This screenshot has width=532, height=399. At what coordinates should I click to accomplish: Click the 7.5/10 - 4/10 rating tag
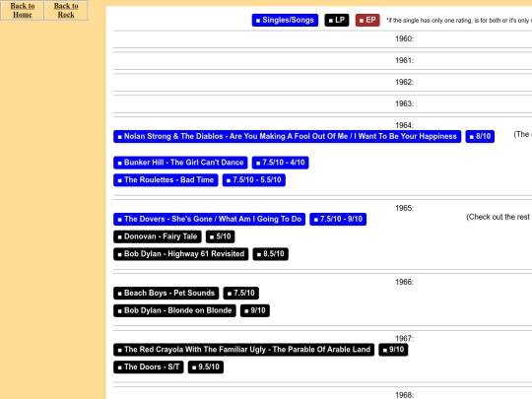pos(280,163)
